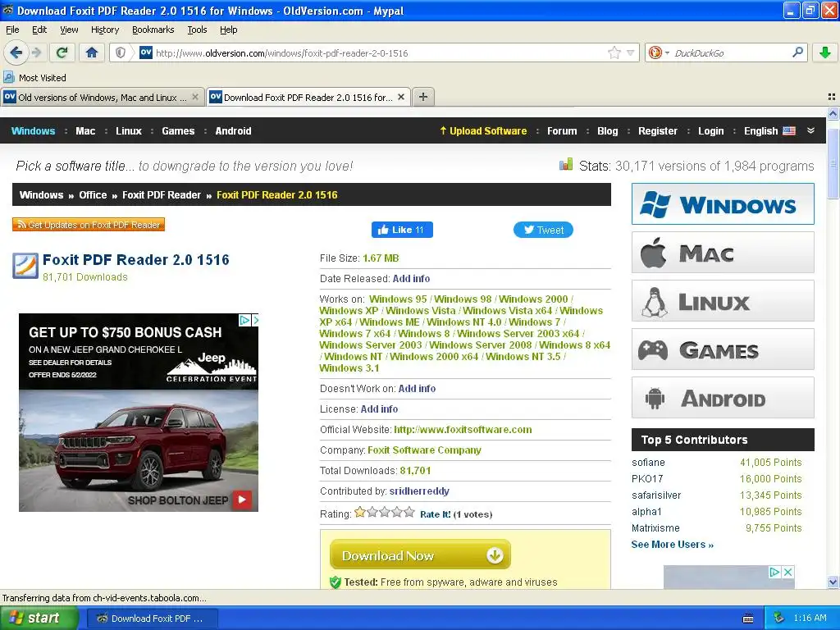Open the History menu
The image size is (840, 630).
(105, 30)
